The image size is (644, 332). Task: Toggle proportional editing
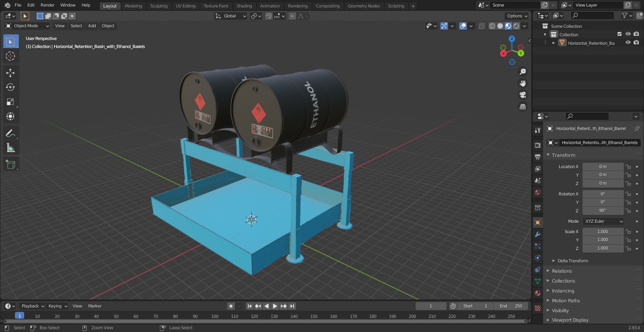[292, 16]
